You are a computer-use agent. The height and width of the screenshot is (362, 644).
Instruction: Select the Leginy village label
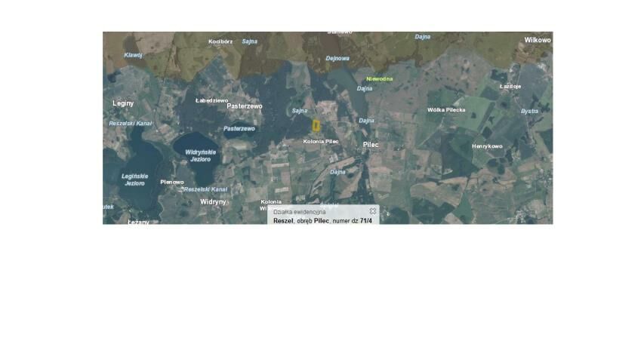tap(123, 103)
